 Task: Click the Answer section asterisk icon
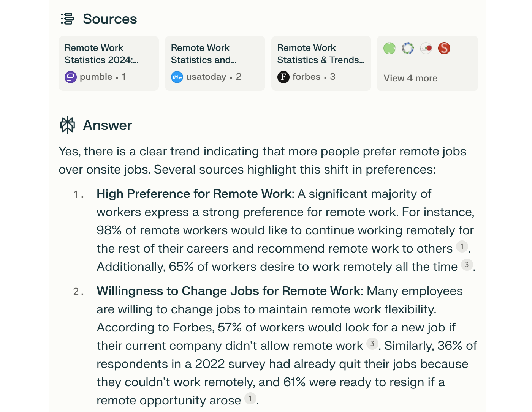(x=67, y=125)
